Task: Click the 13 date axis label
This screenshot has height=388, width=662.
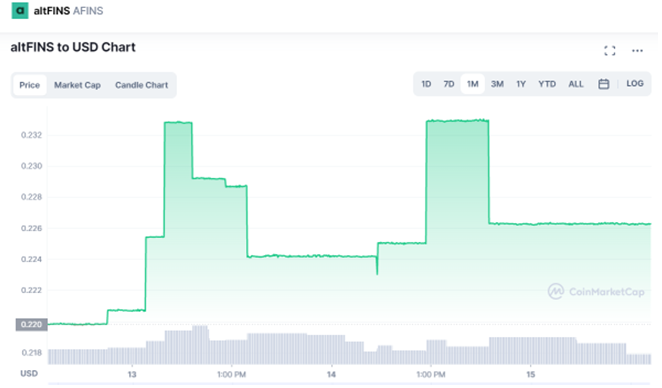Action: click(x=132, y=374)
